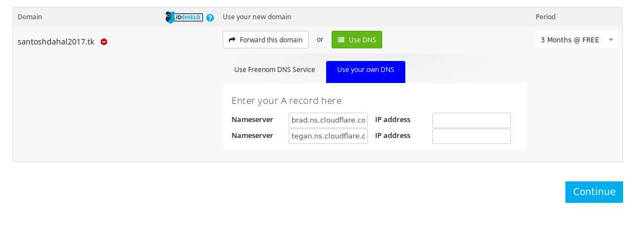The image size is (644, 227).
Task: Click the Use your new domain header
Action: point(257,17)
